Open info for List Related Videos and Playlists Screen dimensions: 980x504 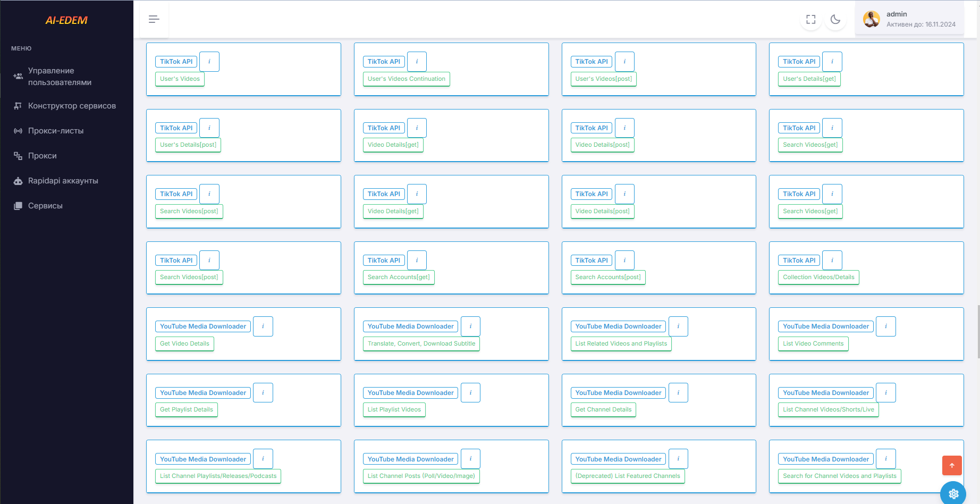click(x=678, y=326)
